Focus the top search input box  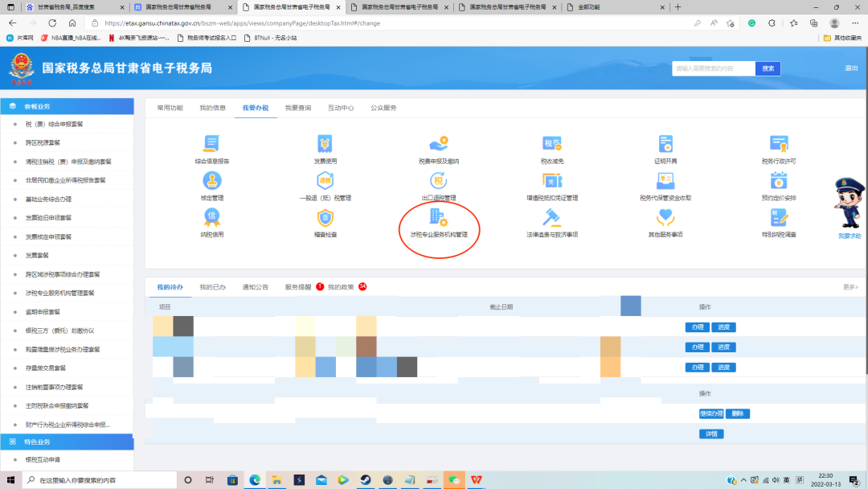pyautogui.click(x=714, y=68)
